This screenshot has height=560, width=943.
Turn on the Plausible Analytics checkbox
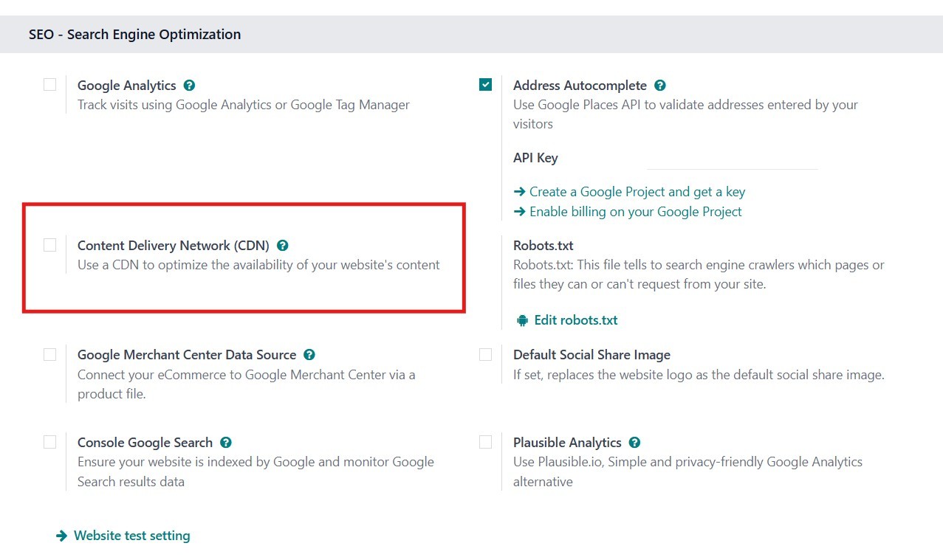click(x=485, y=442)
